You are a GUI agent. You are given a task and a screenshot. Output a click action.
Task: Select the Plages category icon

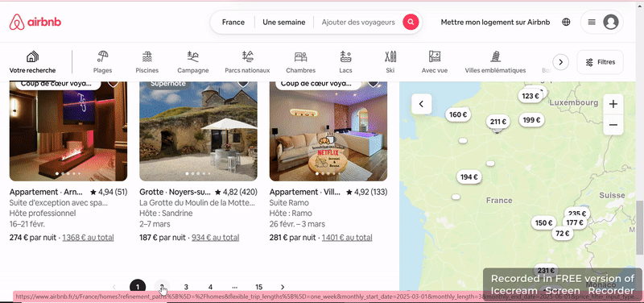[103, 62]
